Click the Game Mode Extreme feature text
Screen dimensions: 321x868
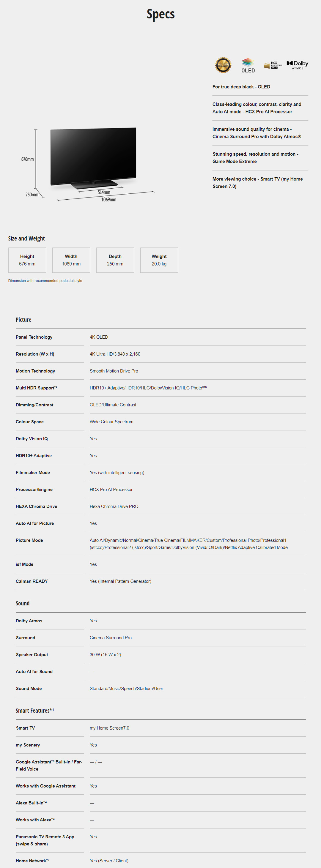(255, 158)
